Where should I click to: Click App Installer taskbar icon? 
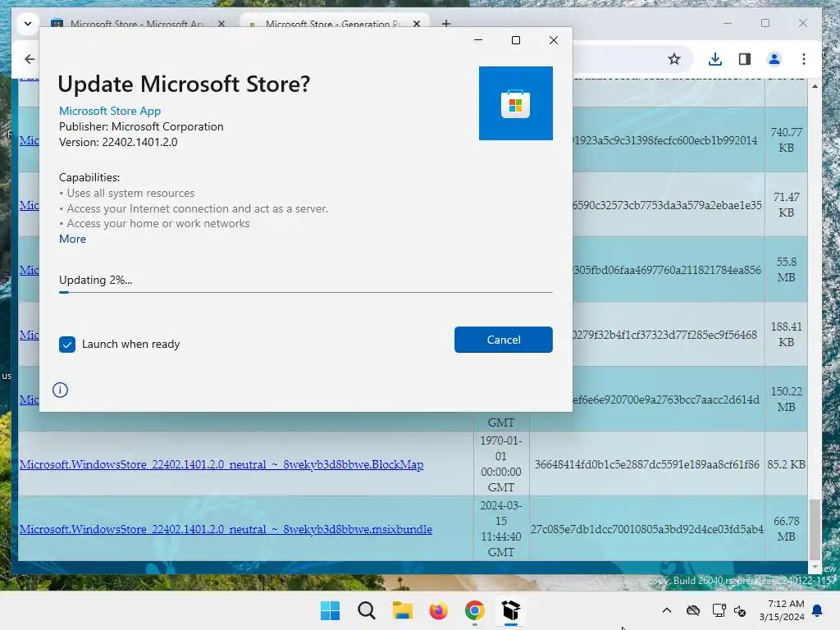(x=510, y=610)
